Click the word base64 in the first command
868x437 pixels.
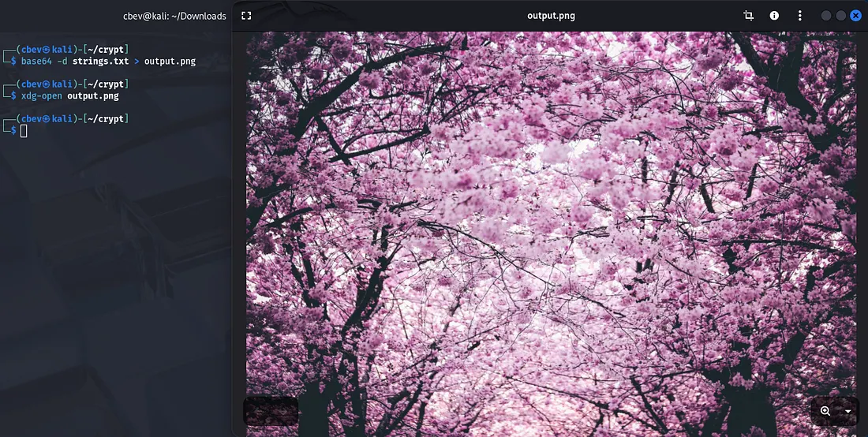[x=36, y=61]
